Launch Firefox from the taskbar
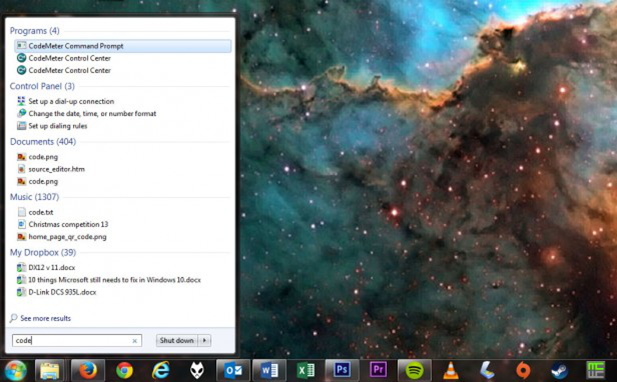The height and width of the screenshot is (382, 617). pos(88,370)
